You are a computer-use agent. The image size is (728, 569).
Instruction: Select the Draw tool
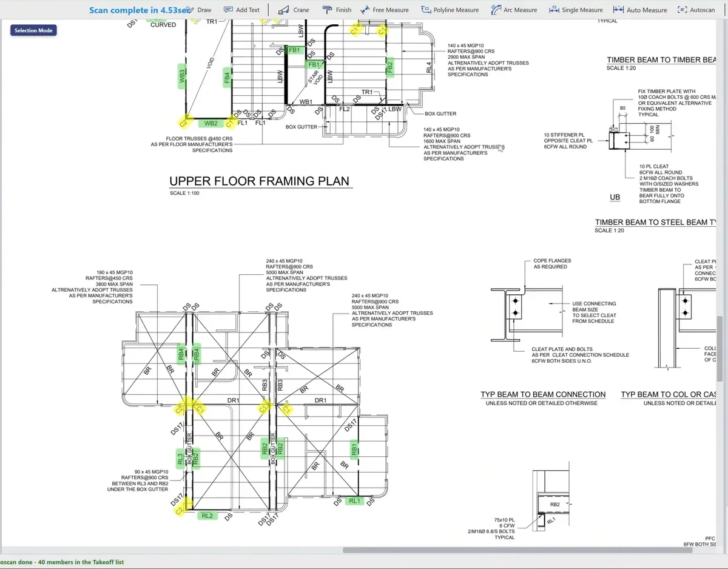[200, 10]
